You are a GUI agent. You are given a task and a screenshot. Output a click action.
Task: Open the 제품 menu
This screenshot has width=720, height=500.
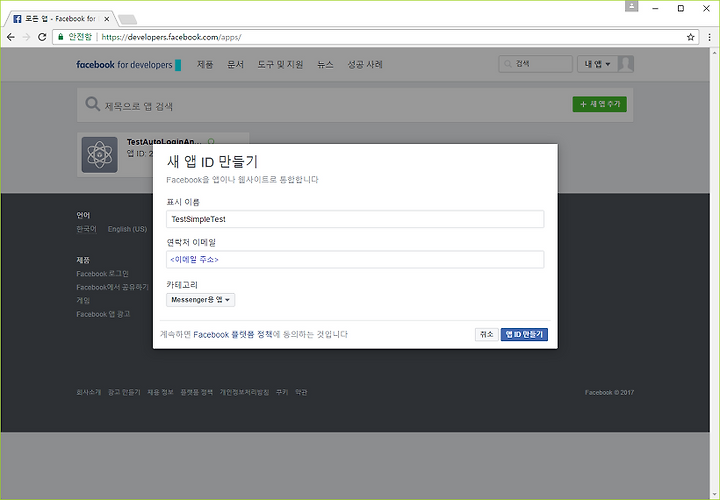click(205, 64)
